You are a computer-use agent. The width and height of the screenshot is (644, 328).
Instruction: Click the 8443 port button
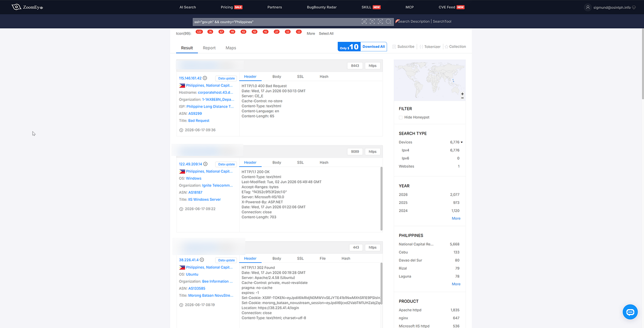pyautogui.click(x=355, y=66)
